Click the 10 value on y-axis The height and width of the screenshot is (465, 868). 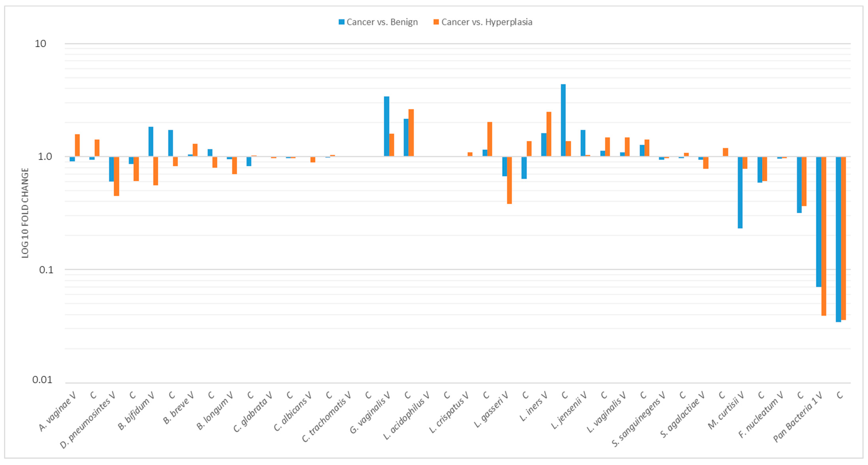coord(40,44)
